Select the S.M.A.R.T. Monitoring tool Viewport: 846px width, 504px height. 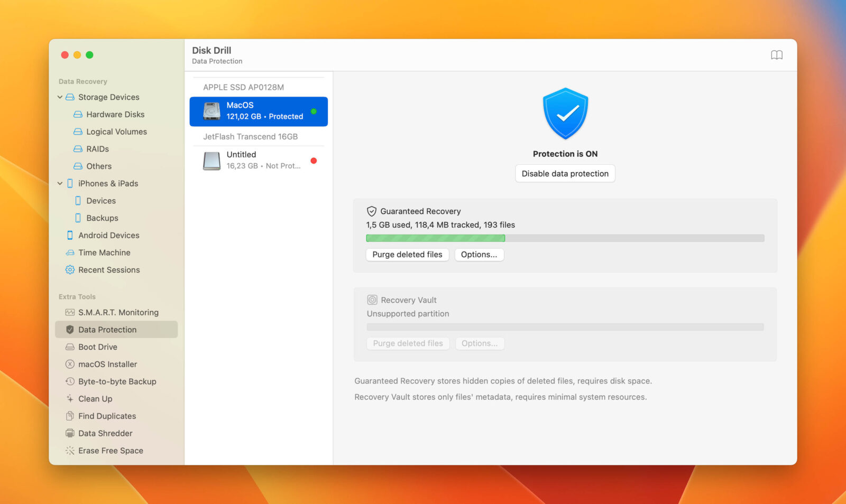118,312
